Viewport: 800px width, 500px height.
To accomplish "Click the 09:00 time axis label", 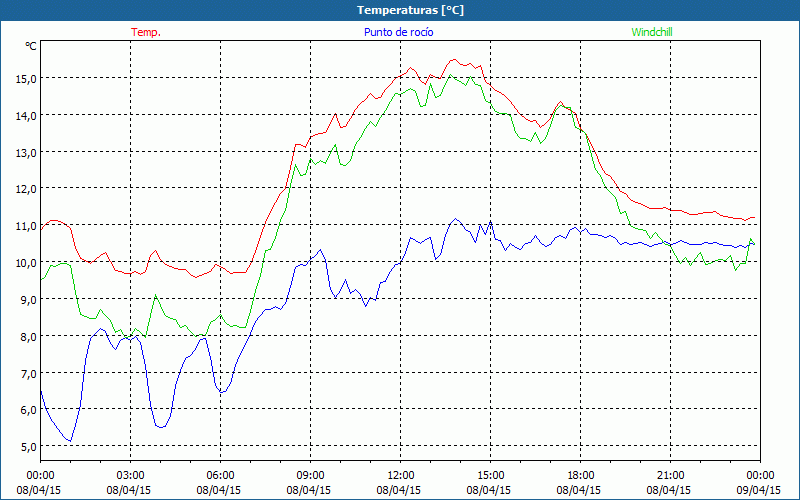I will pos(310,476).
